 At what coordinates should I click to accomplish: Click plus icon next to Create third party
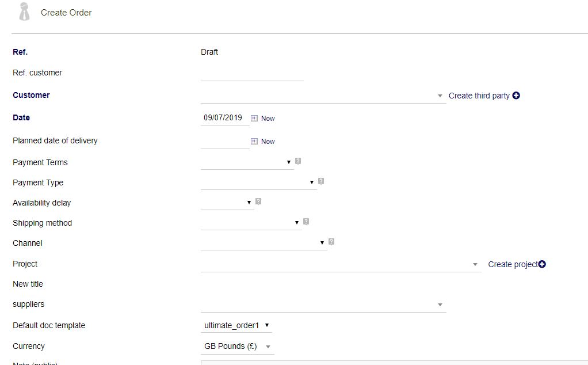pyautogui.click(x=516, y=96)
